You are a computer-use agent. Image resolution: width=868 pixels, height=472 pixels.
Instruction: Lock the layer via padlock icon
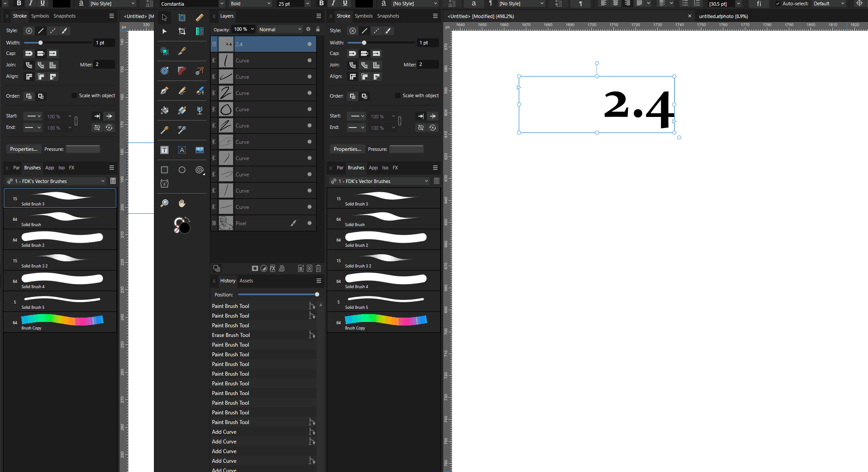point(318,29)
